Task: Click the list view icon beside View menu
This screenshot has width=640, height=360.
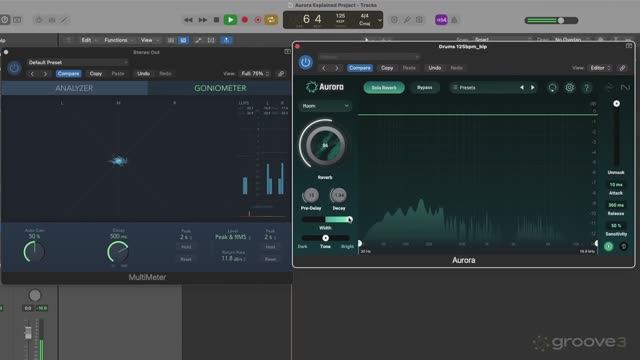Action: (x=171, y=40)
